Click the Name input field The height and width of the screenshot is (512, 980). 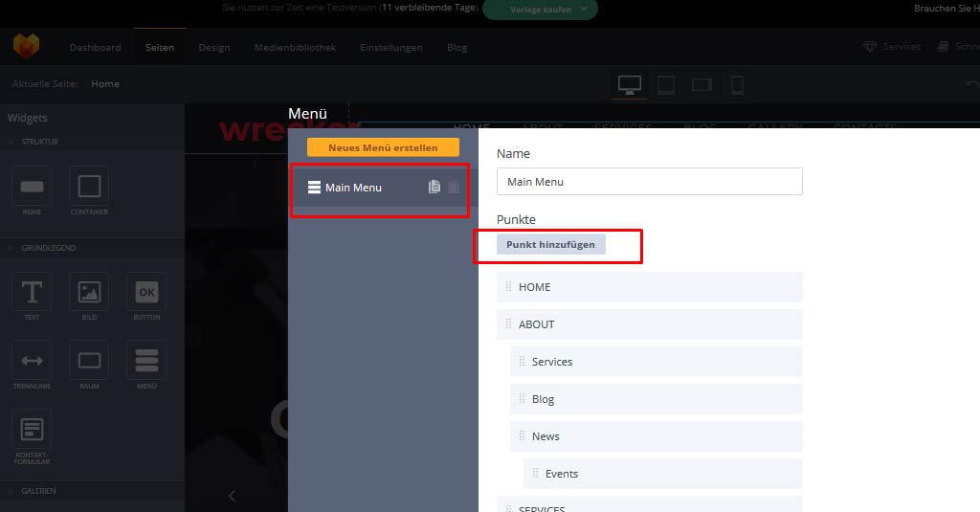(649, 182)
